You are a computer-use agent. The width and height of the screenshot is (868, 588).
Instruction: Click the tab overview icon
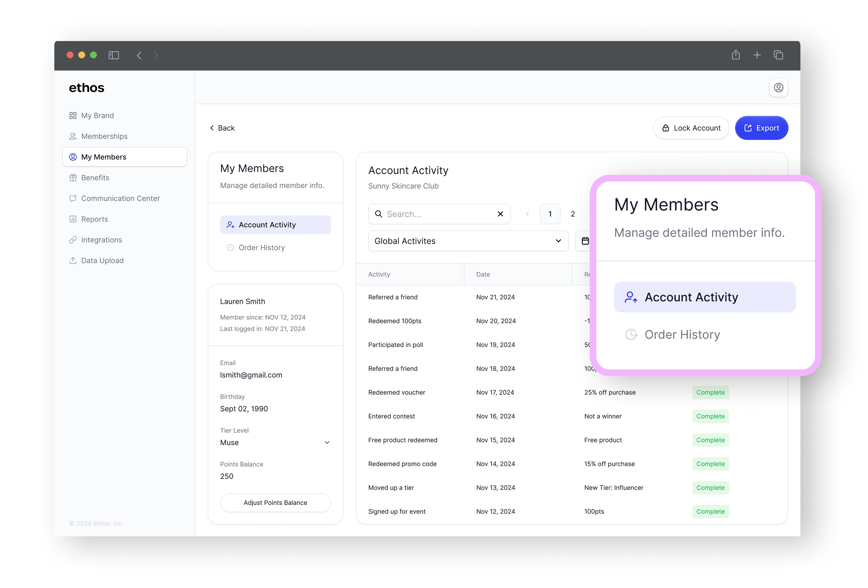[x=778, y=55]
